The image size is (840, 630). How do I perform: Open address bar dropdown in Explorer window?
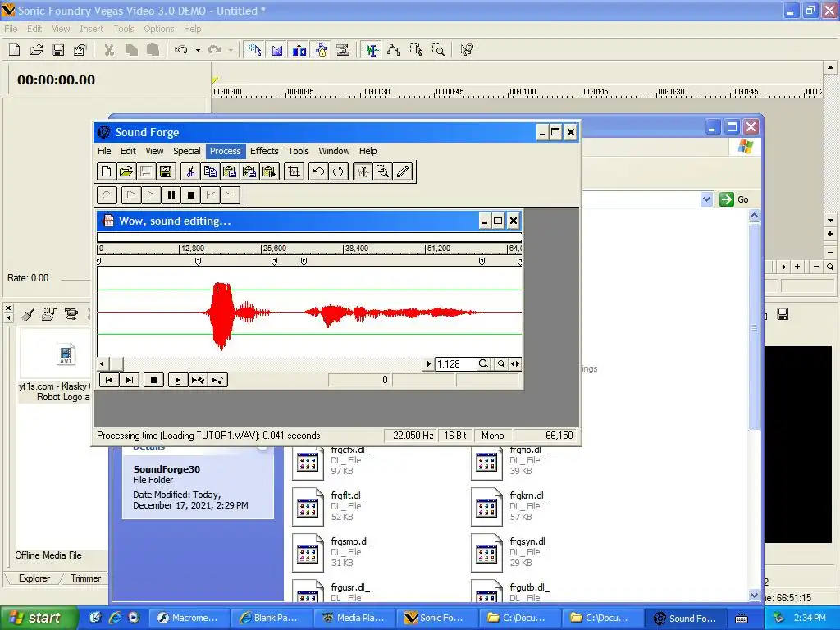706,199
